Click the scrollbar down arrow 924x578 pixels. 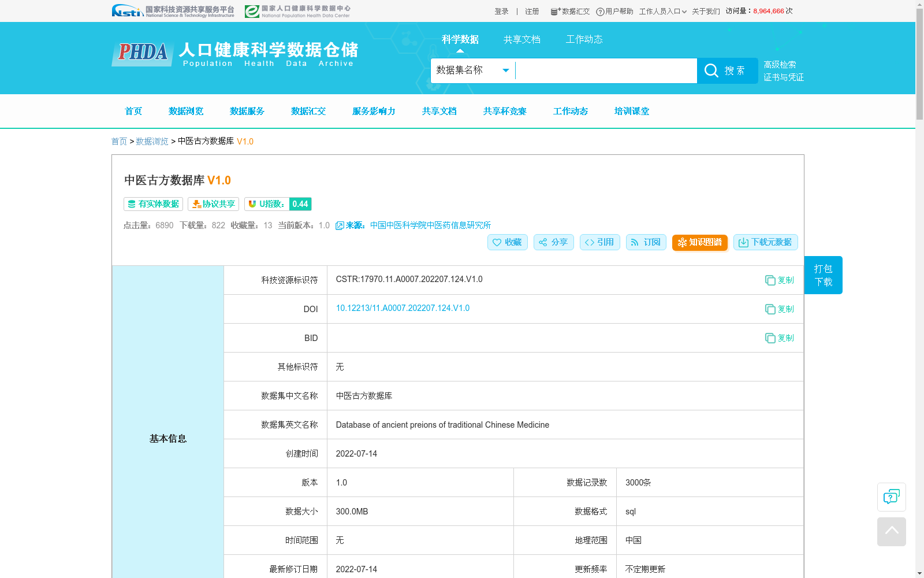tap(919, 573)
